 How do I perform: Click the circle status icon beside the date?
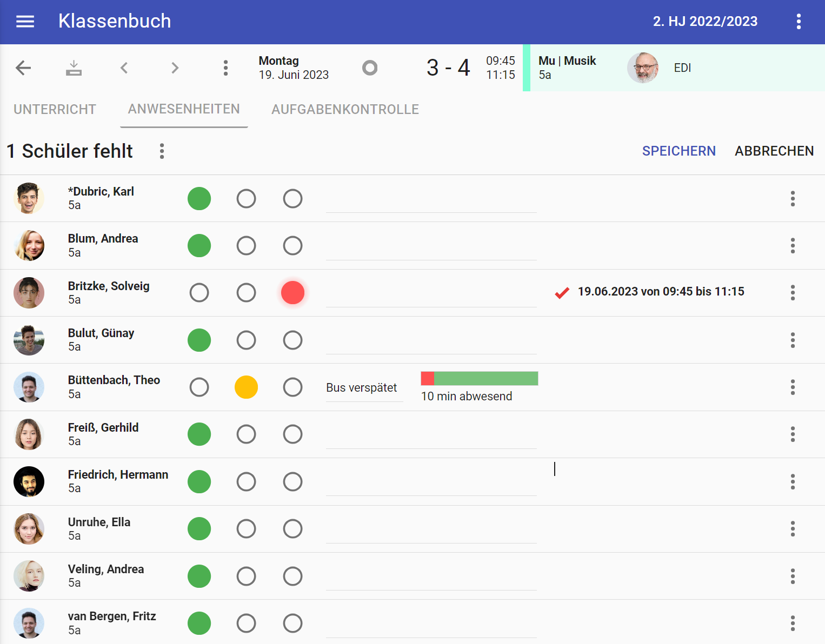pos(370,68)
